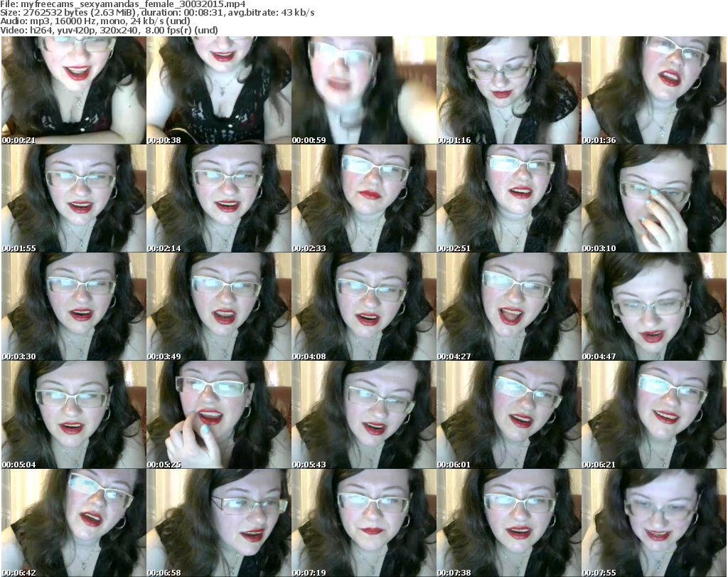Choose the thumbnail stamped 00:04:08
The width and height of the screenshot is (728, 577).
363,307
